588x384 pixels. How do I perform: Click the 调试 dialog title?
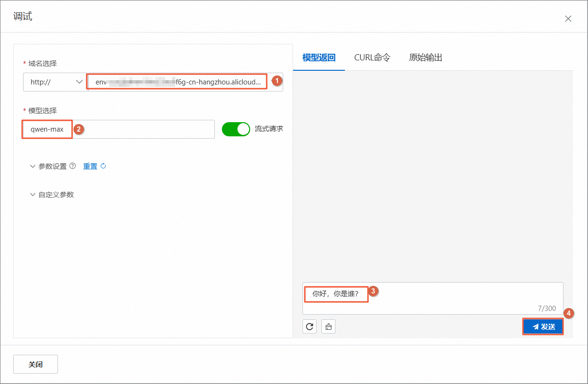(23, 17)
